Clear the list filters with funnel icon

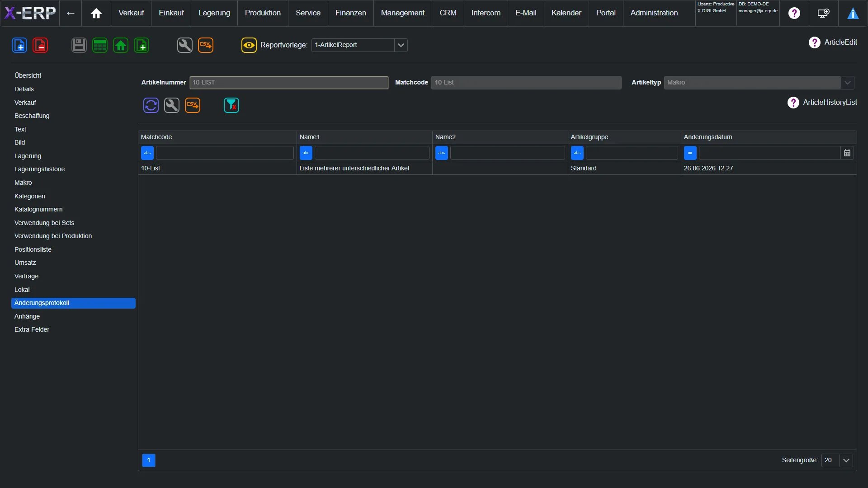click(231, 105)
